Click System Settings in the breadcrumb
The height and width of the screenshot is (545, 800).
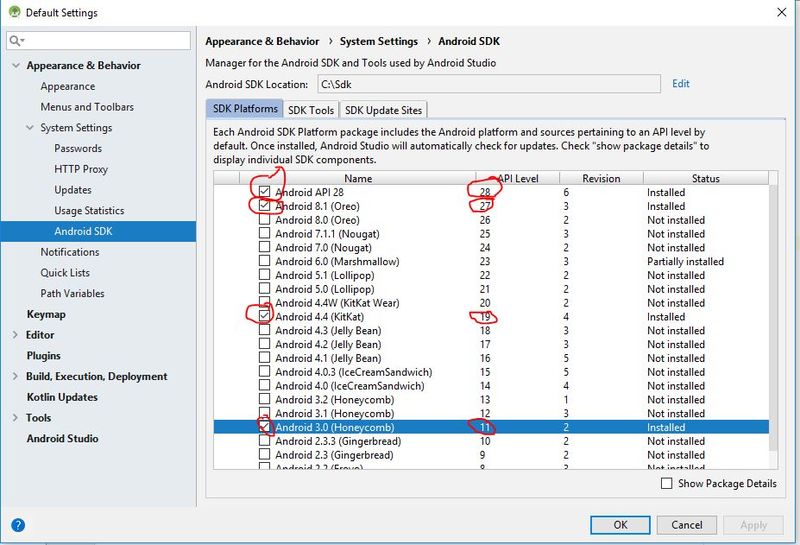click(x=379, y=41)
